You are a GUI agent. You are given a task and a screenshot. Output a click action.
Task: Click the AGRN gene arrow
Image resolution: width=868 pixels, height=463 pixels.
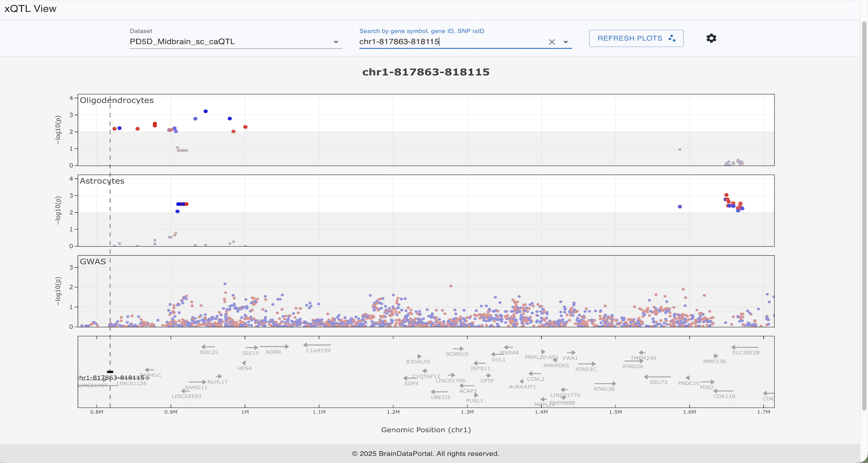pos(274,346)
